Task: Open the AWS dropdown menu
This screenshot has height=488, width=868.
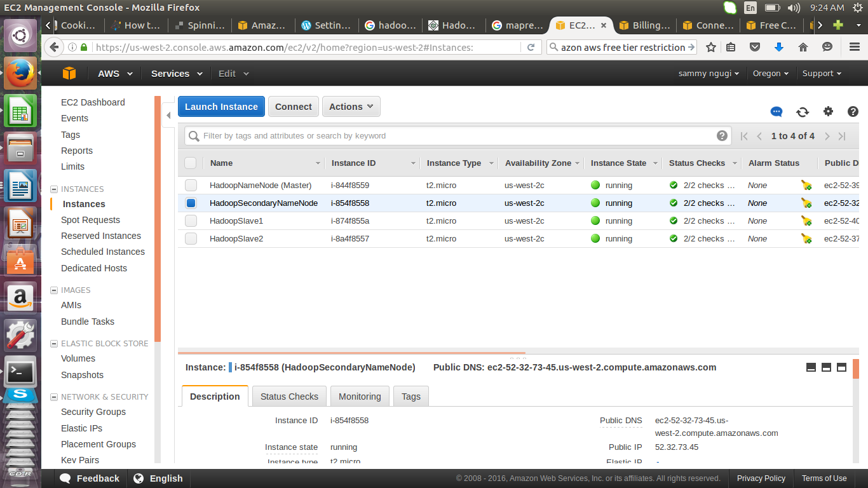Action: (115, 74)
